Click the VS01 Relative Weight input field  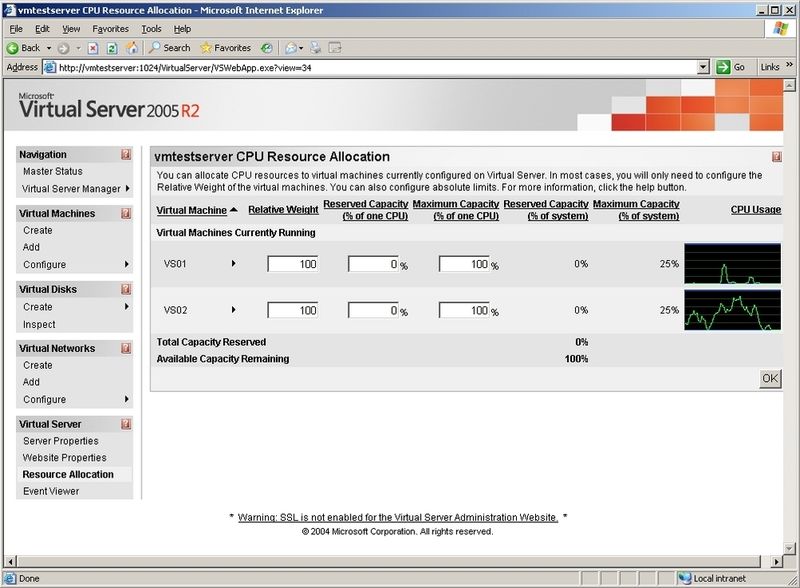(x=293, y=264)
